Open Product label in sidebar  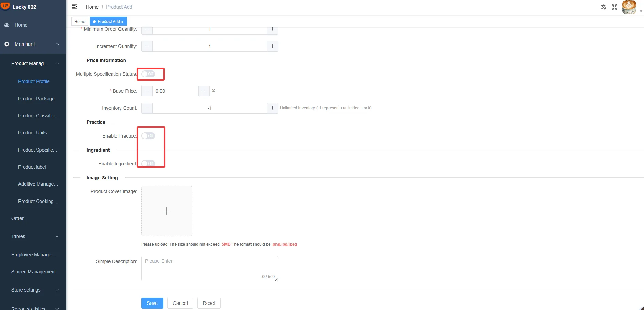click(x=32, y=167)
